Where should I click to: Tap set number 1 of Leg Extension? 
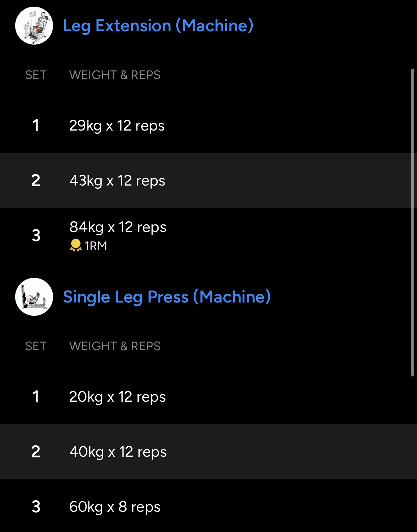[x=36, y=125]
